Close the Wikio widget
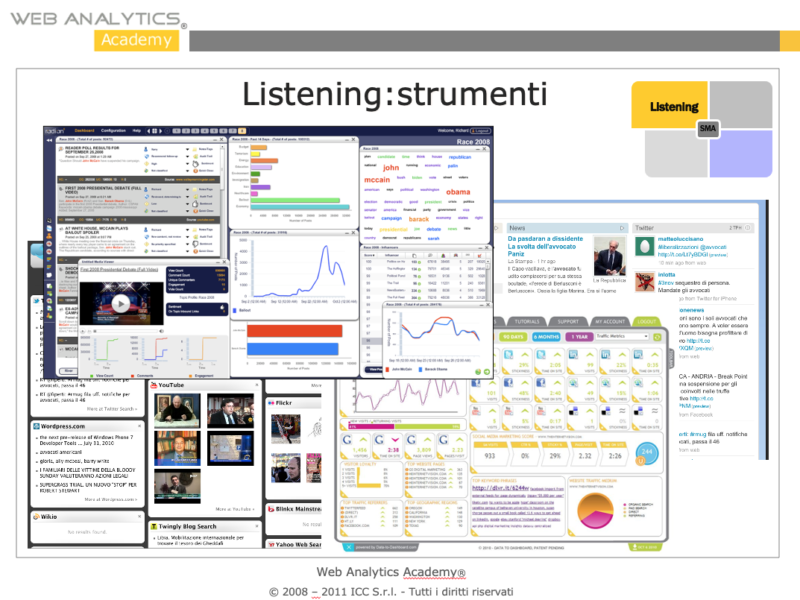The image size is (800, 600). pos(139,516)
